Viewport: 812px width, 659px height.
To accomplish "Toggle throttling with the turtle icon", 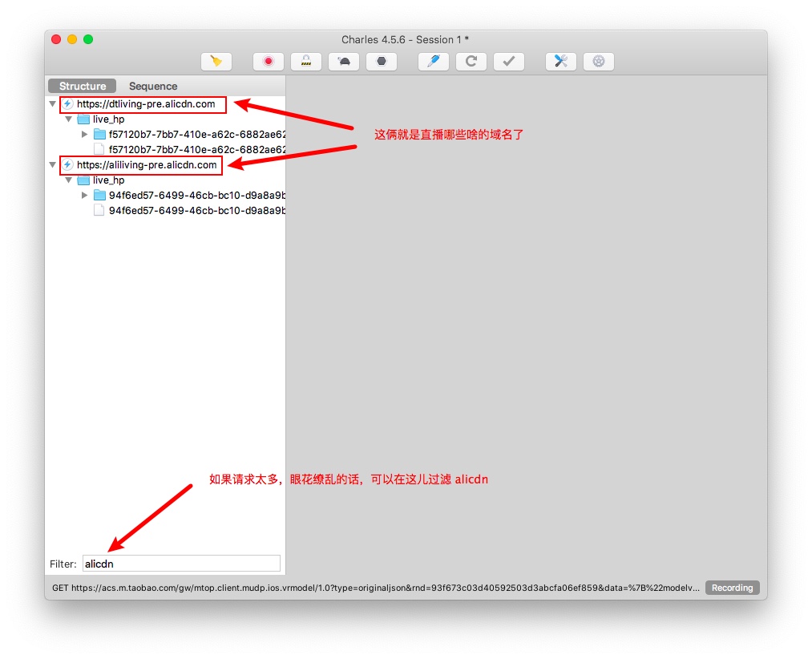I will click(344, 61).
